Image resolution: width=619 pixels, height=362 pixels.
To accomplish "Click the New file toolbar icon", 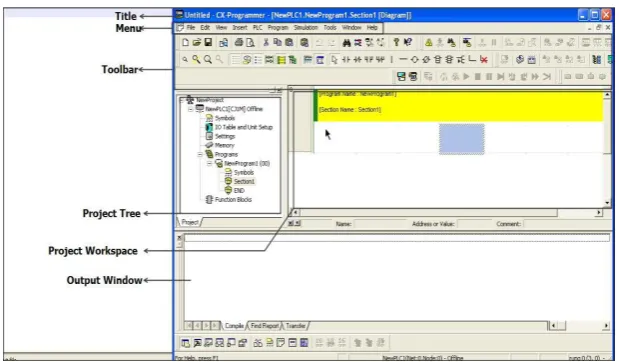I will [x=186, y=43].
